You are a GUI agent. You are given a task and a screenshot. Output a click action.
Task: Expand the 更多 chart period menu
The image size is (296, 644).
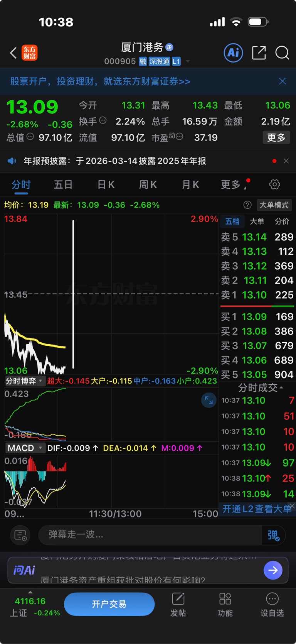click(x=233, y=184)
